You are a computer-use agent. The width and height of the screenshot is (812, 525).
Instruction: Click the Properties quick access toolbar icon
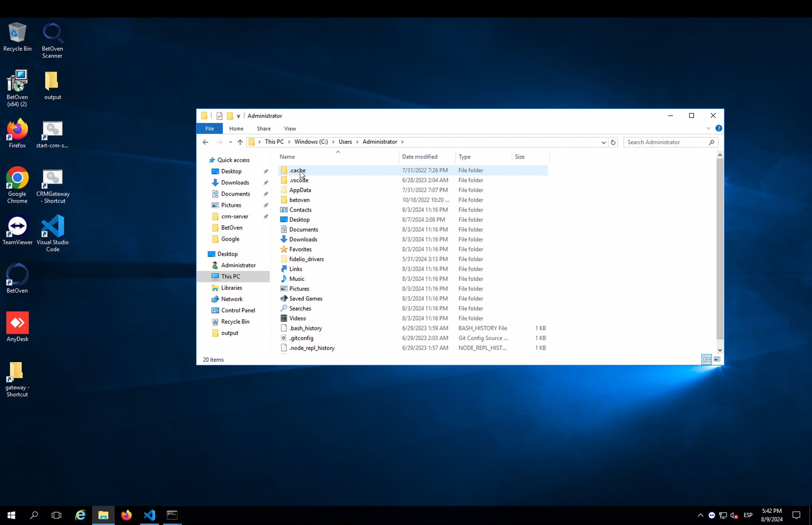(x=220, y=116)
